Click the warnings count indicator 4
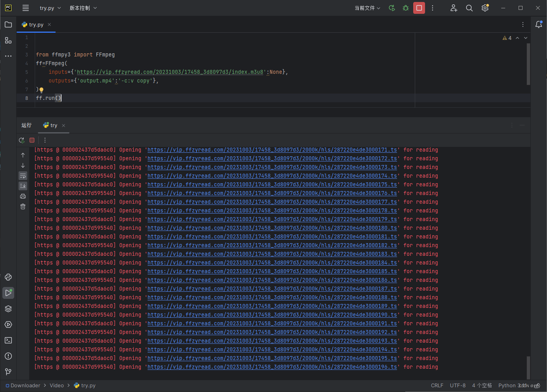This screenshot has width=547, height=392. [x=507, y=38]
